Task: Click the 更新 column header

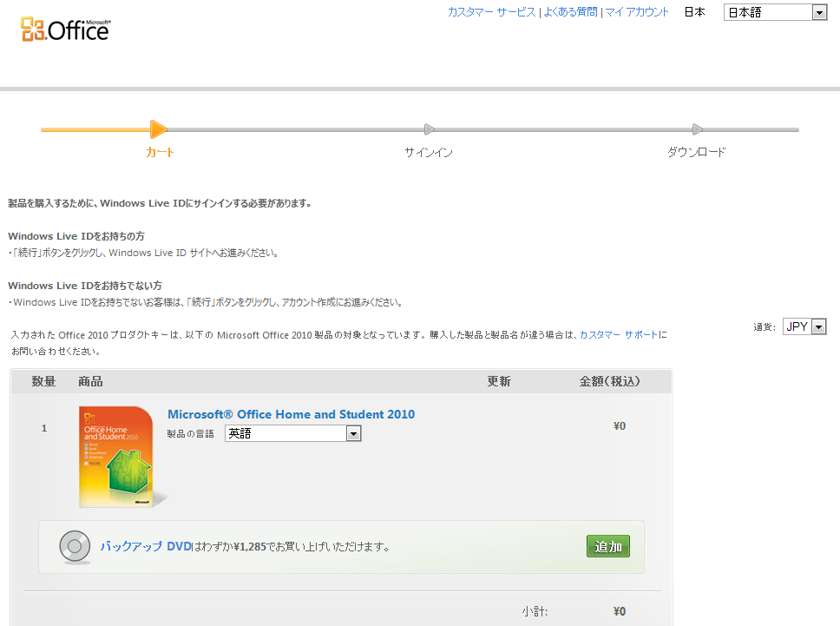Action: point(499,381)
